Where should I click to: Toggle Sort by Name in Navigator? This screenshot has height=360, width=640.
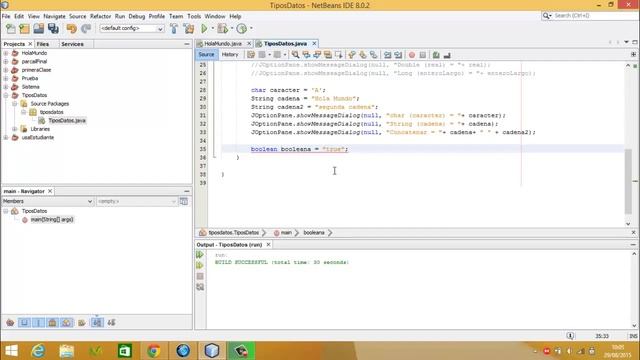coord(97,322)
